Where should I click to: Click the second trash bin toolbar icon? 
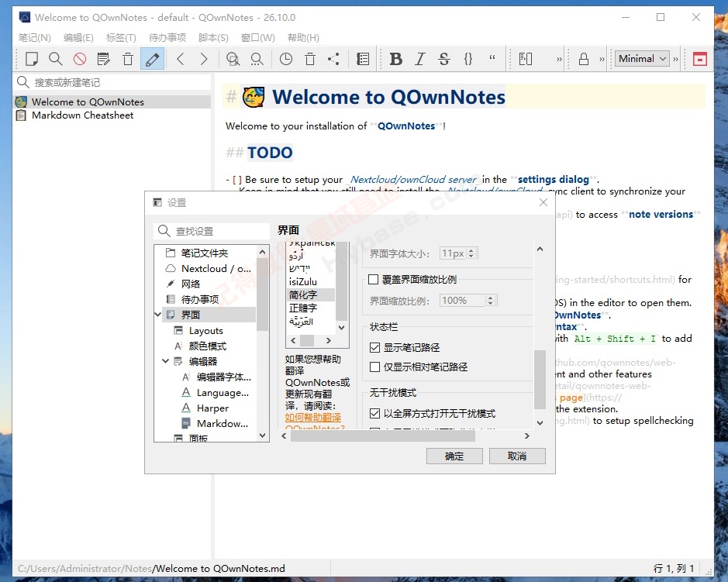pos(309,59)
